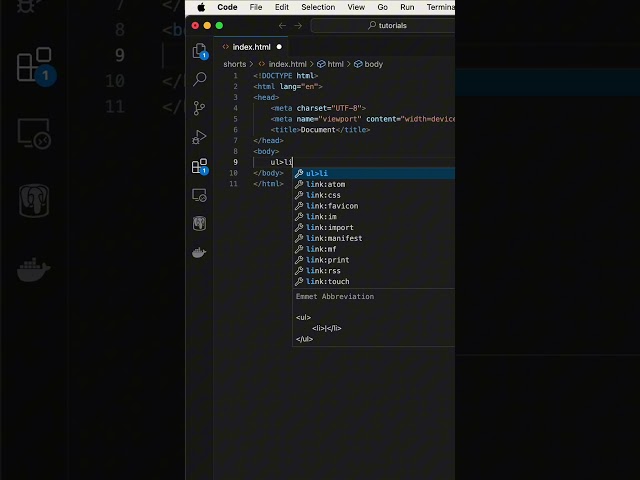Screen dimensions: 640x480
Task: Choose the link:favicon suggestion
Action: point(374,206)
